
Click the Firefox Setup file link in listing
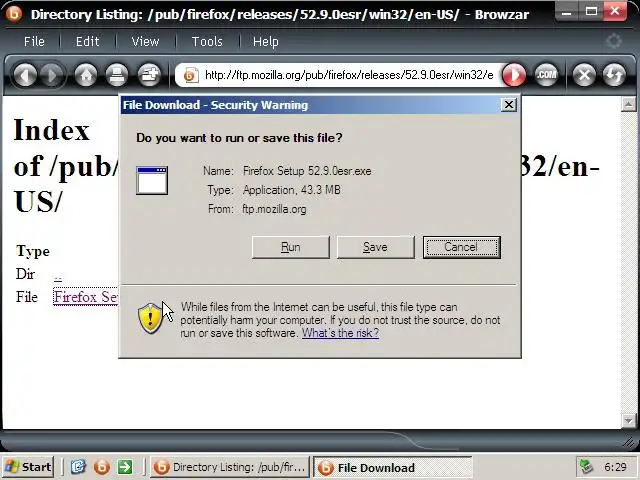pos(86,297)
